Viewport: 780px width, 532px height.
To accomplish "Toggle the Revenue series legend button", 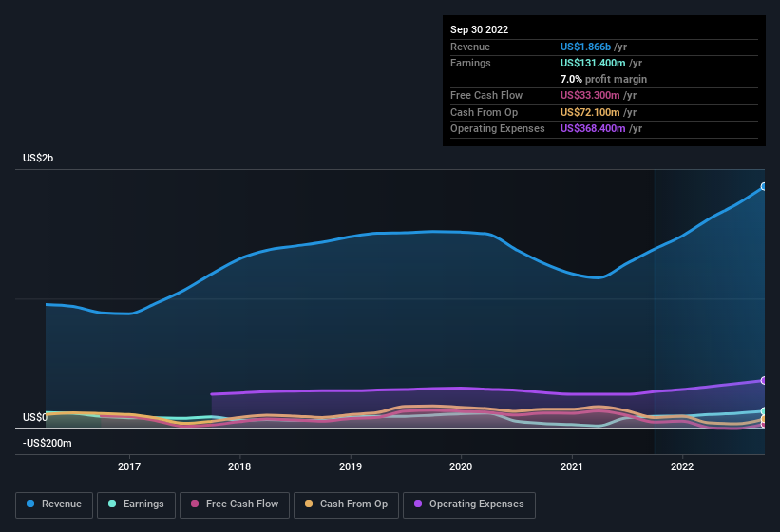I will pyautogui.click(x=54, y=504).
